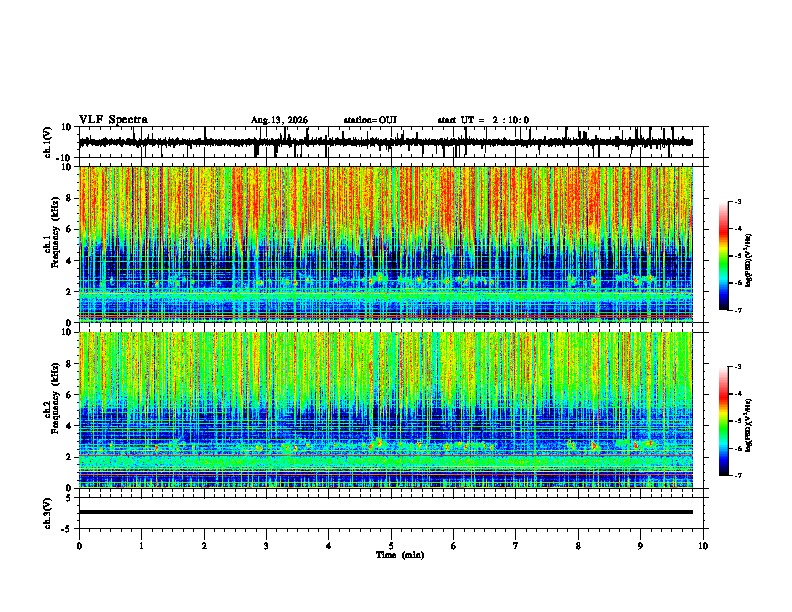Click tick label 2 on Time axis
The width and height of the screenshot is (792, 612).
pos(204,546)
